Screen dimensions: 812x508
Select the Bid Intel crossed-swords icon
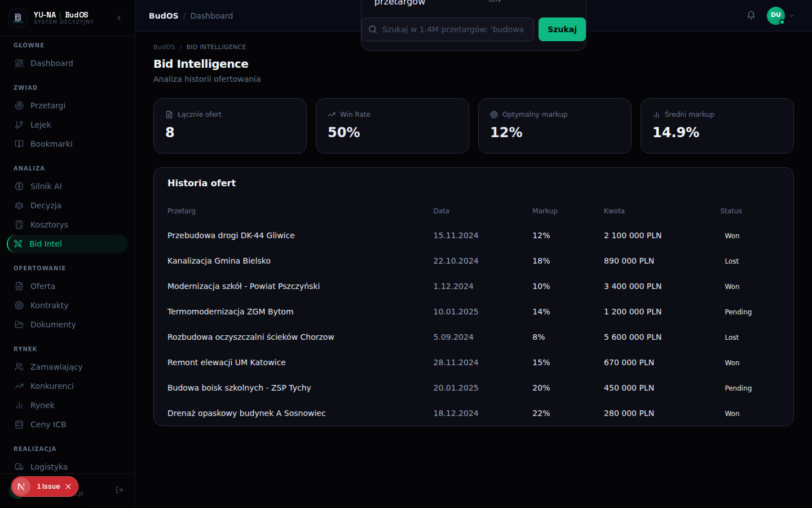click(18, 244)
